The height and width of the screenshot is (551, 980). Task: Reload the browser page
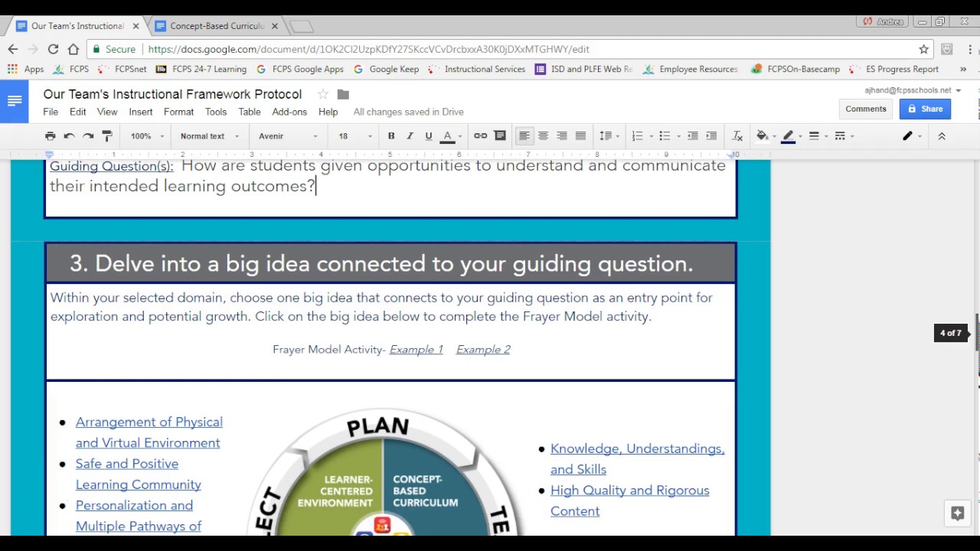(53, 49)
